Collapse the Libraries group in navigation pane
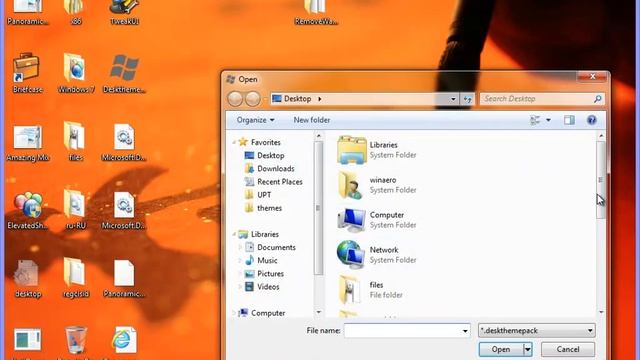Viewport: 640px width, 360px height. pos(234,234)
